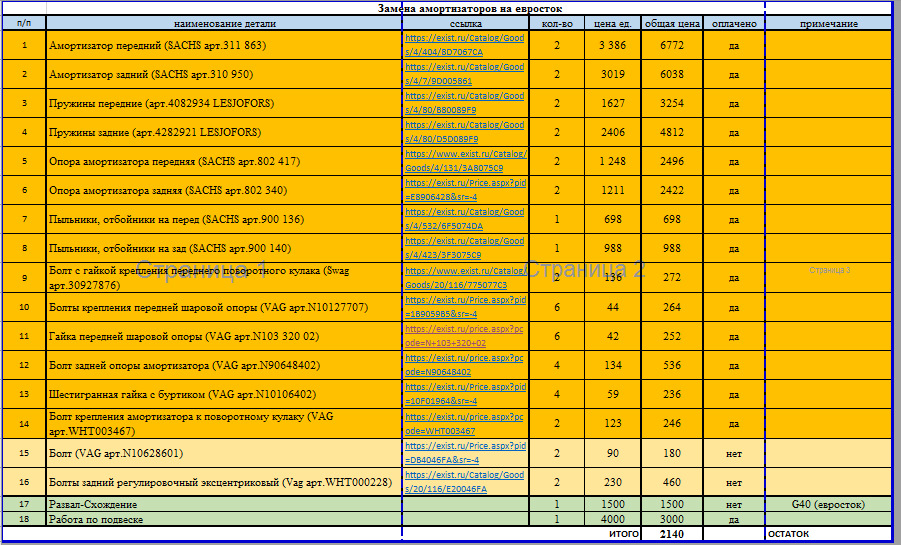Select total price cell 3254
901x545 pixels.
tap(672, 103)
